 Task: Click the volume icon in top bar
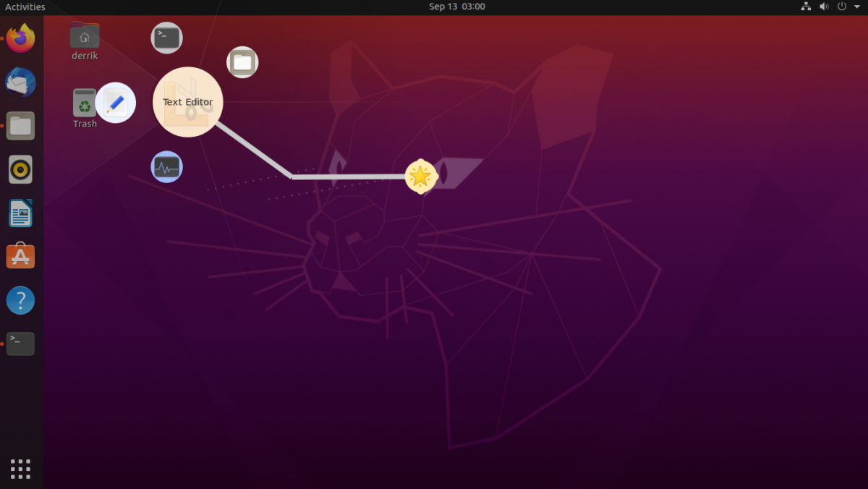(x=824, y=7)
